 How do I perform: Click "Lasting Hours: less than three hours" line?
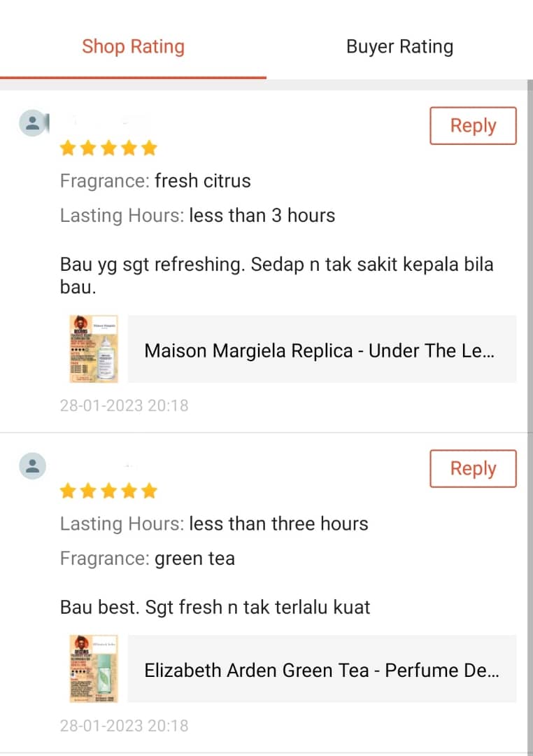pos(214,524)
